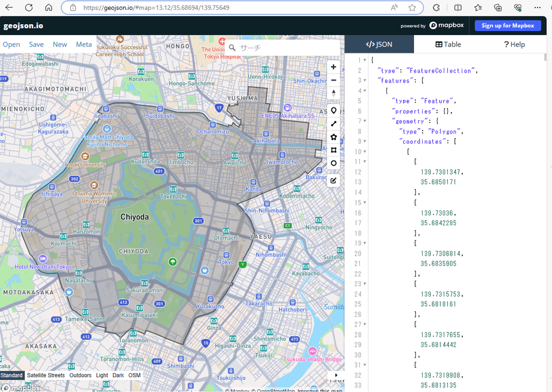Open the edit geometries tool
This screenshot has width=552, height=392.
coord(333,180)
